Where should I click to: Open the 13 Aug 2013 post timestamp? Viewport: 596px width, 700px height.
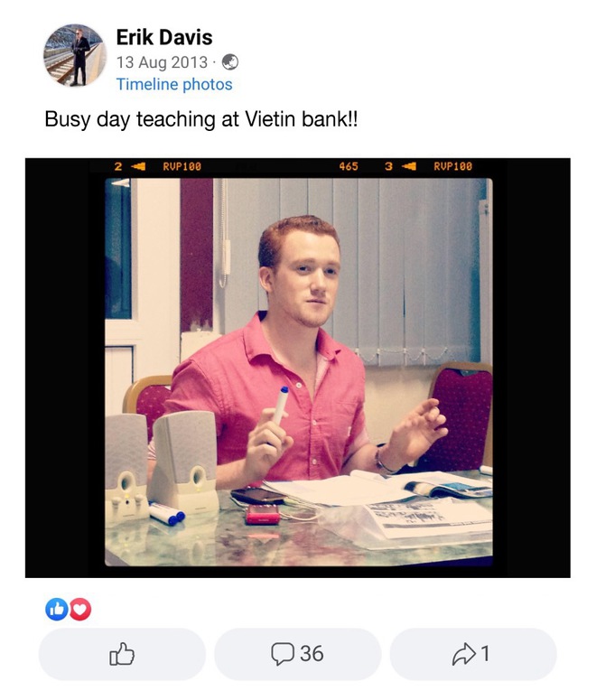(x=162, y=62)
